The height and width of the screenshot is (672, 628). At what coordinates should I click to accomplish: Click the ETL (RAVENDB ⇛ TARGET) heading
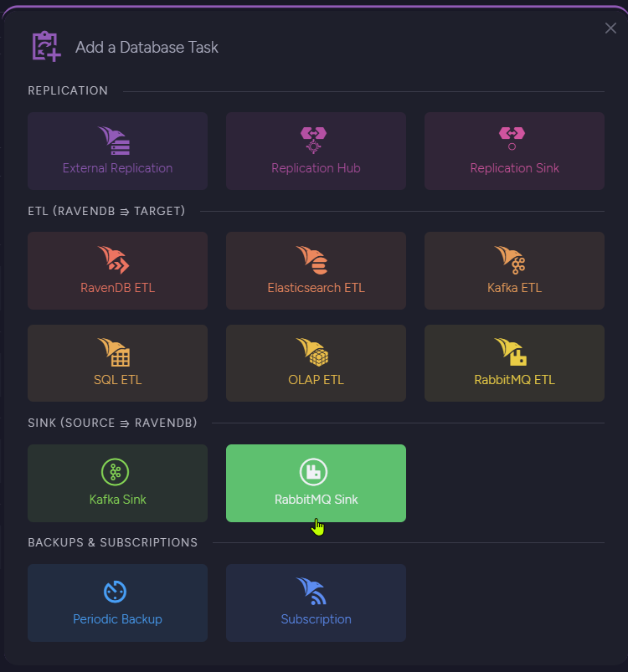[x=106, y=211]
